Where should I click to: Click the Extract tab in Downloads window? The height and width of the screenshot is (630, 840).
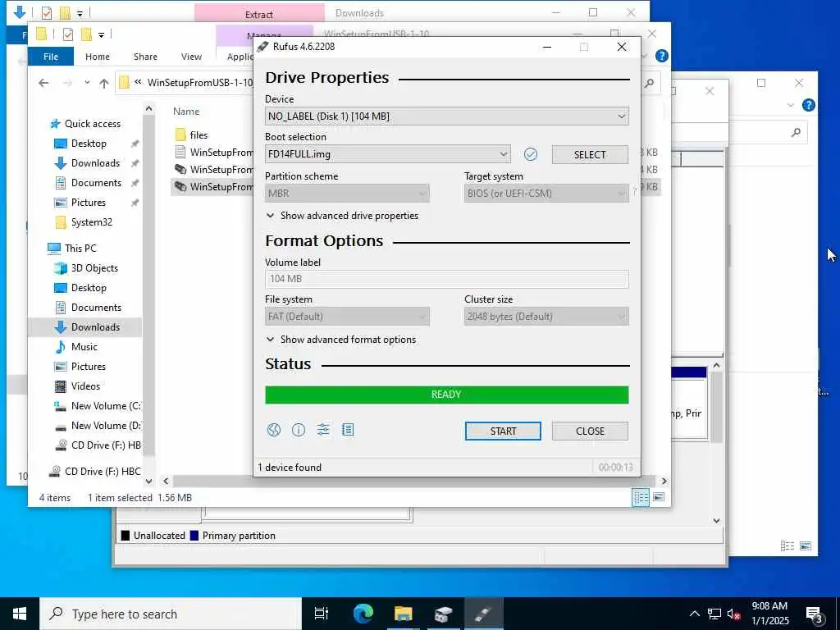pos(259,13)
